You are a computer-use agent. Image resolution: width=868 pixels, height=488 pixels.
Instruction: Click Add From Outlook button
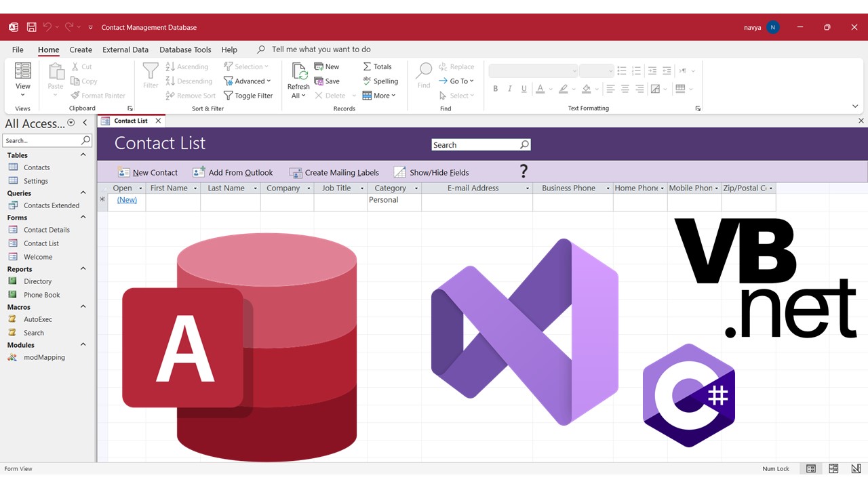[x=233, y=172]
